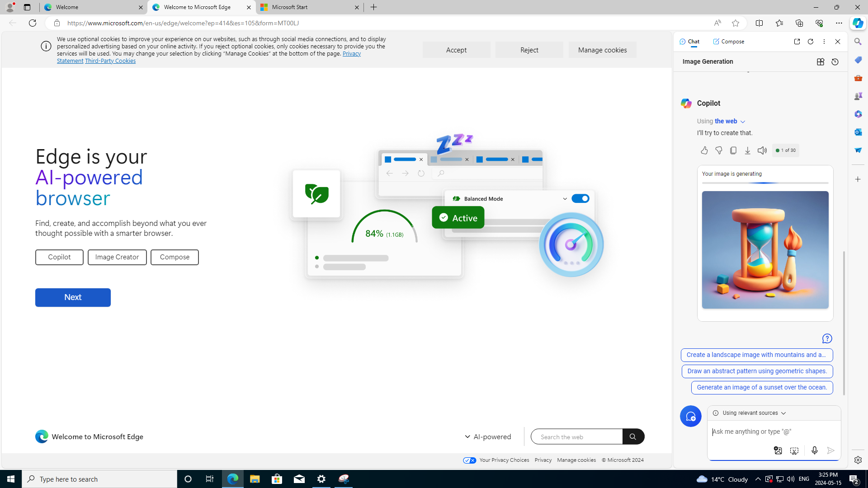Click the thumbs up Like icon
The image size is (868, 488).
pos(704,150)
